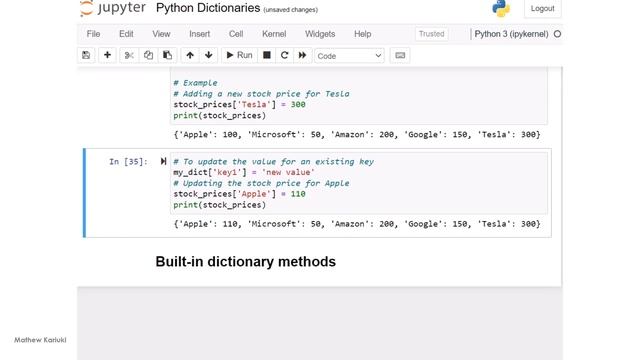Open the Edit menu
Screen dimensions: 640x360
pos(126,34)
